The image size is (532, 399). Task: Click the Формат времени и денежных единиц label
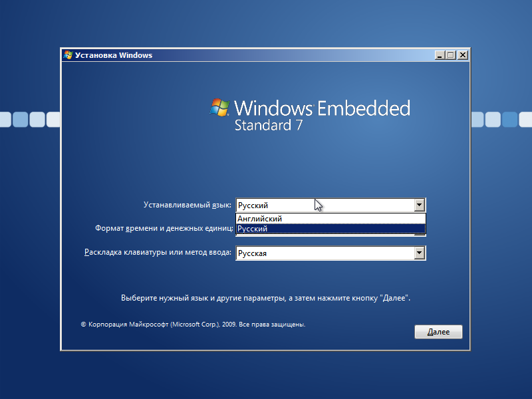164,228
